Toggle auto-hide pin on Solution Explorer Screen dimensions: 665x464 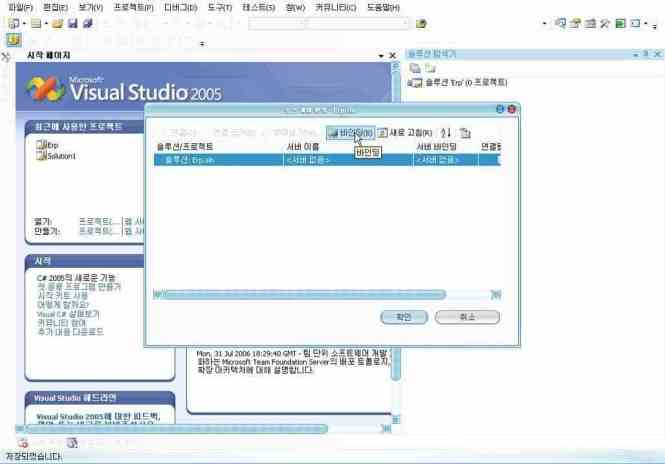pos(646,54)
